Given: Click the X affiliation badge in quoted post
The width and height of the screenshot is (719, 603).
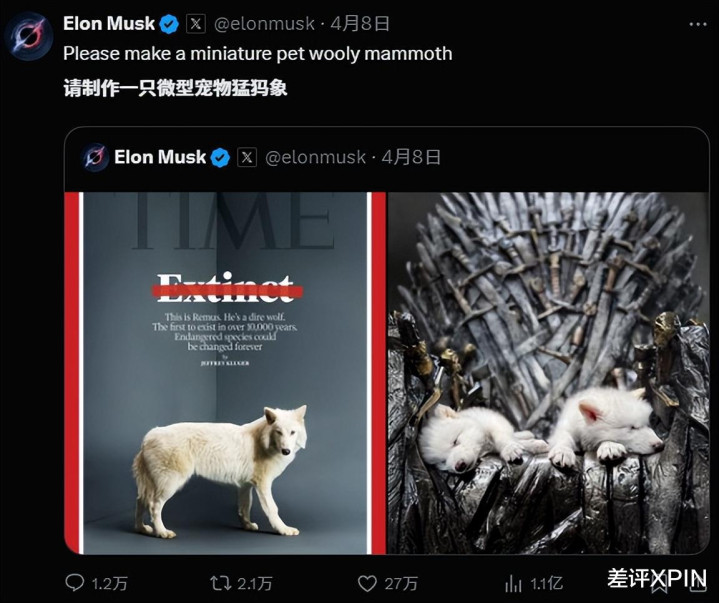Looking at the screenshot, I should click(x=247, y=157).
